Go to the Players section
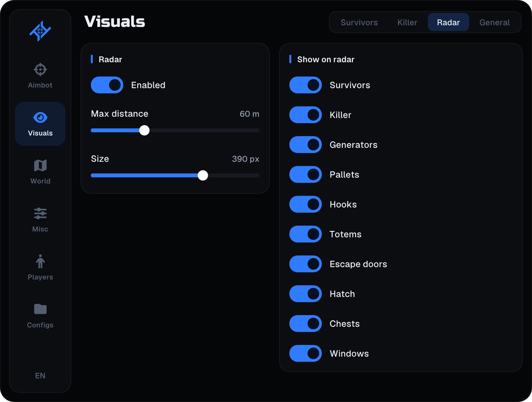 (x=40, y=267)
